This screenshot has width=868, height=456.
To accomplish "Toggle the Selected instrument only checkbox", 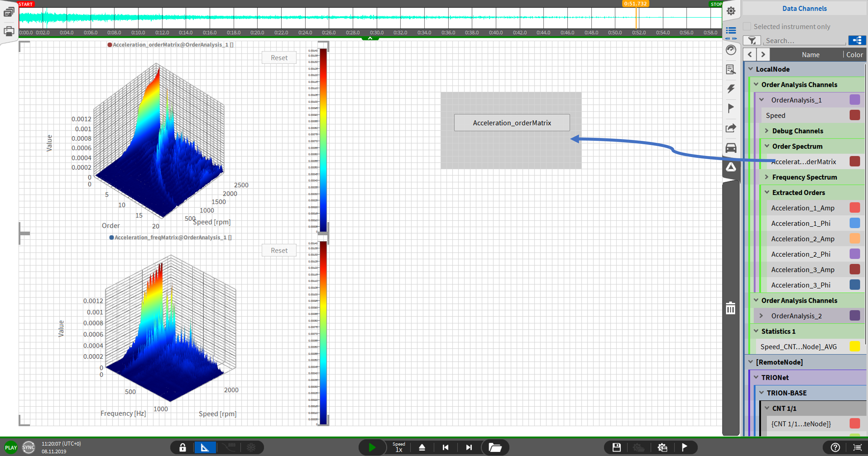I will (747, 26).
